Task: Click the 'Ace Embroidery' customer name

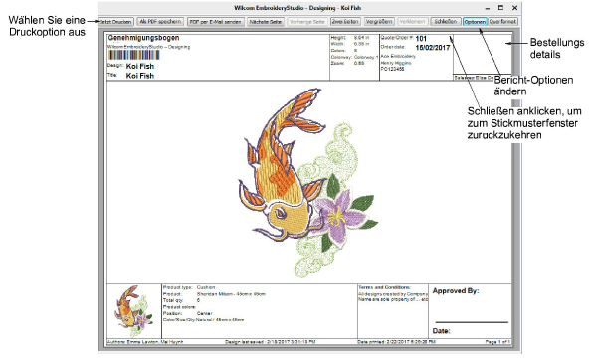Action: 398,56
